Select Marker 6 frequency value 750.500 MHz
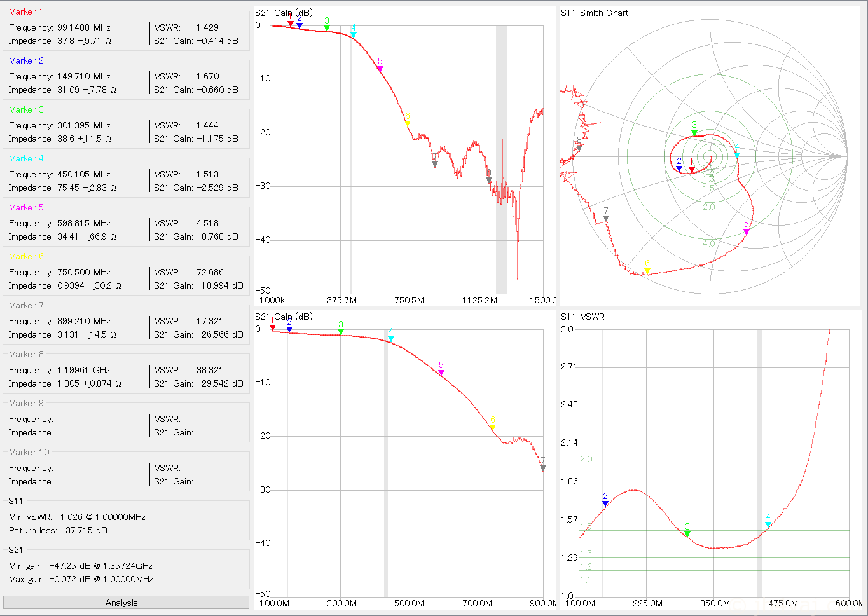Viewport: 868px width, 616px height. pos(84,272)
